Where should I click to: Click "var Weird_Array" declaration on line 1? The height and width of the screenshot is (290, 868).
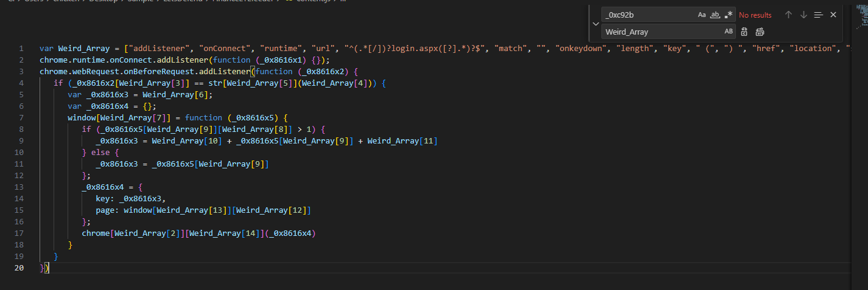[x=75, y=49]
